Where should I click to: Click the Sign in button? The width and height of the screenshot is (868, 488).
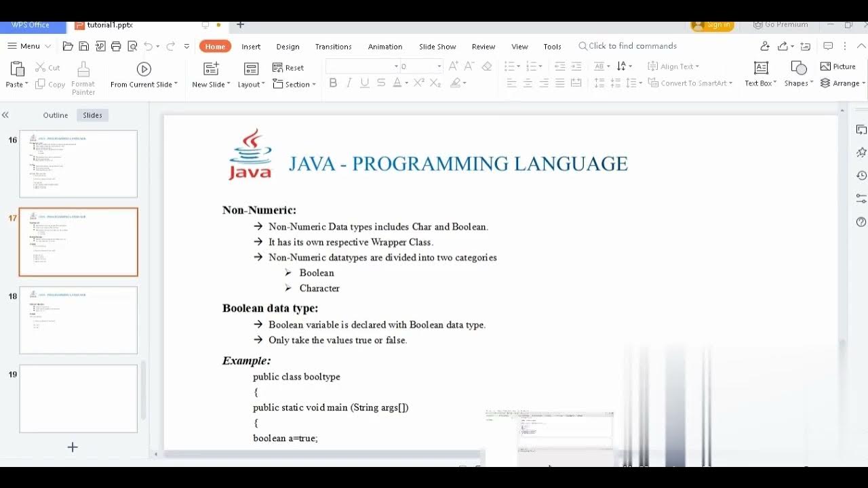click(x=712, y=24)
